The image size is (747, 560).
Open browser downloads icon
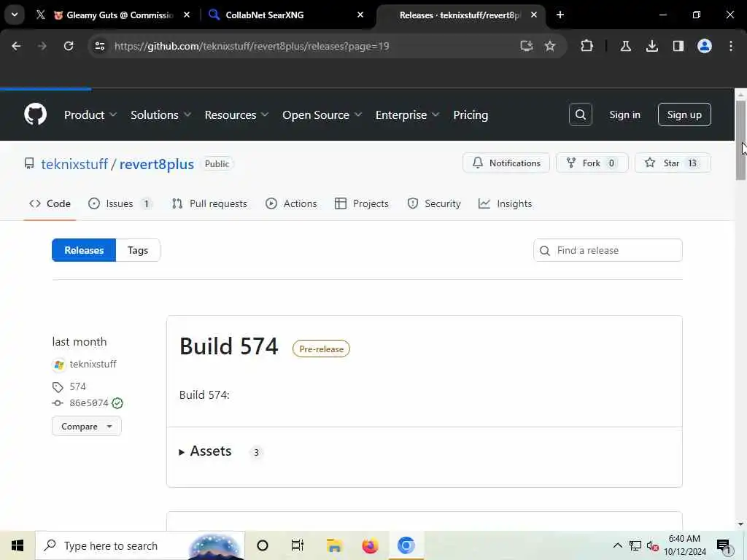pyautogui.click(x=651, y=46)
